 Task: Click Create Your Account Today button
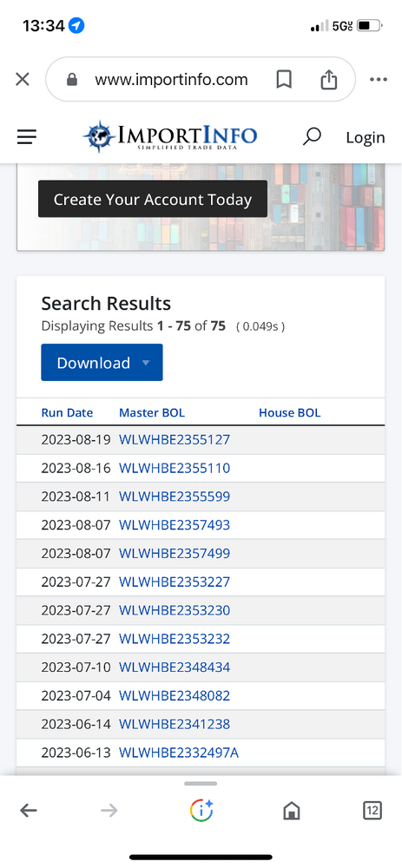pos(153,200)
